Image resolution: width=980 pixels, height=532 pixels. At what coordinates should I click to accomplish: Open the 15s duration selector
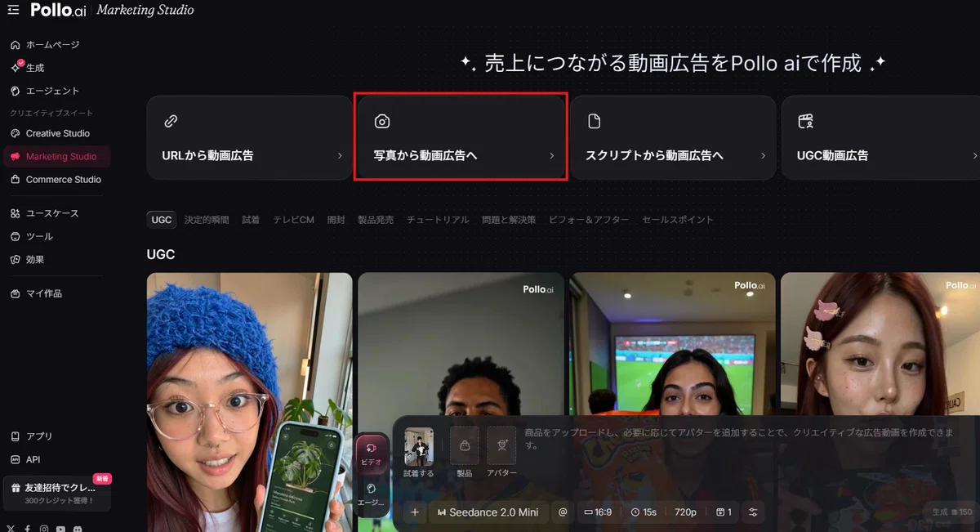(644, 512)
